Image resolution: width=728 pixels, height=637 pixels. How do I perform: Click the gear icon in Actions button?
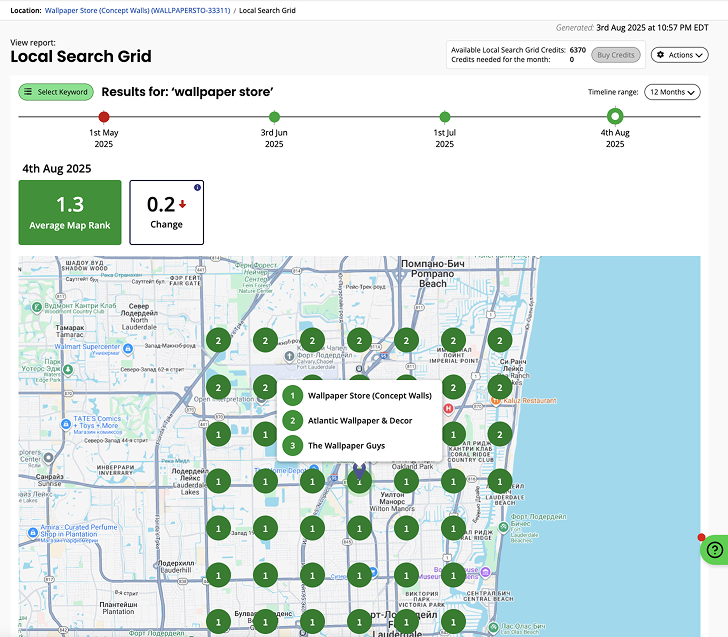pos(660,55)
